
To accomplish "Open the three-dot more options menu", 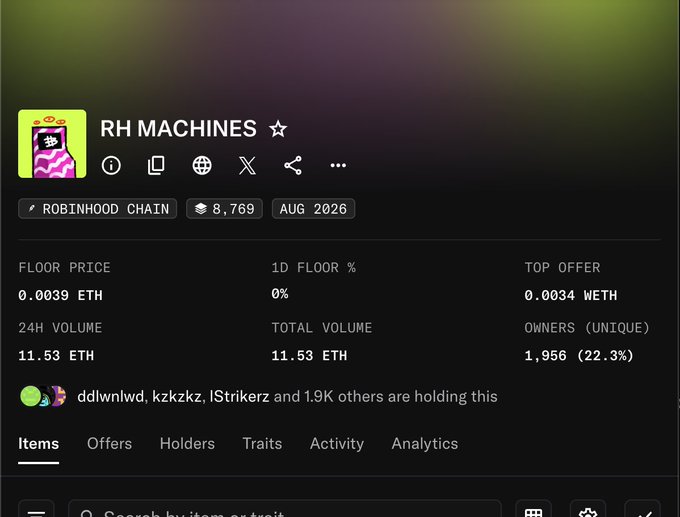I will click(338, 165).
